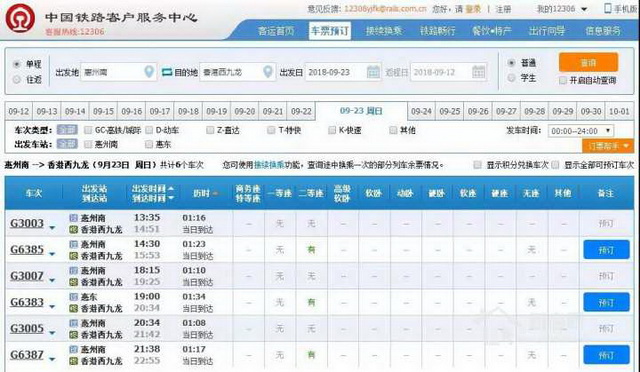This screenshot has width=640, height=372.
Task: Select the 09-24 date tab
Action: (x=422, y=111)
